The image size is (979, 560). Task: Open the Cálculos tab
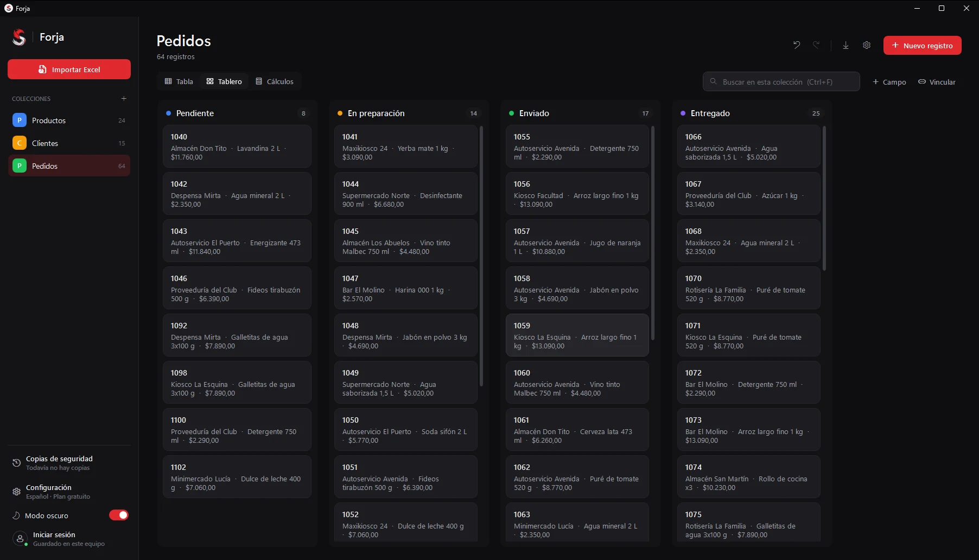click(275, 81)
